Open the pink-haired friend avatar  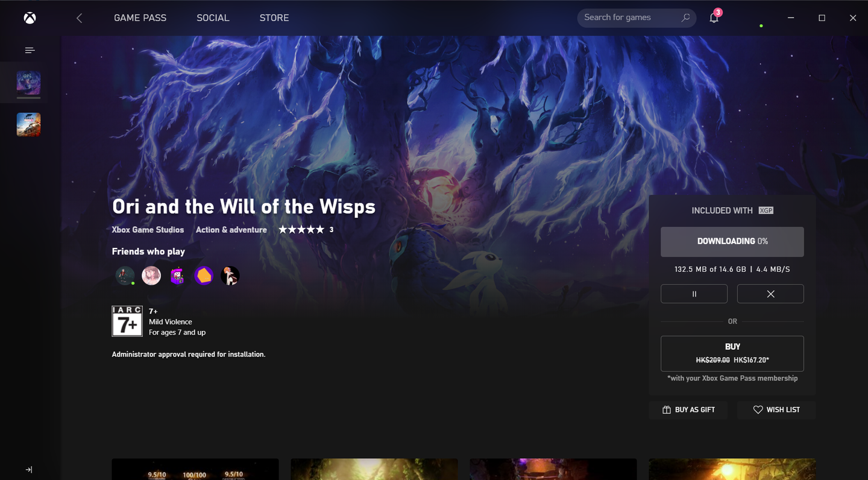(x=151, y=276)
